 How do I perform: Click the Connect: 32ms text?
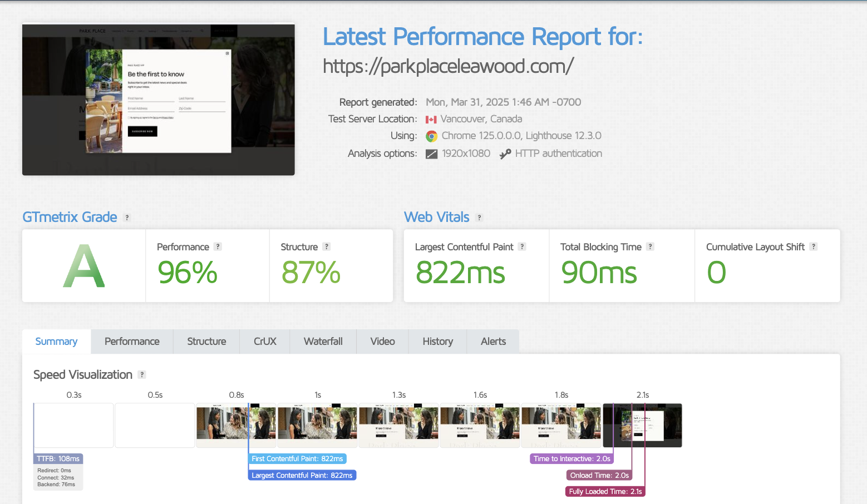pos(56,478)
